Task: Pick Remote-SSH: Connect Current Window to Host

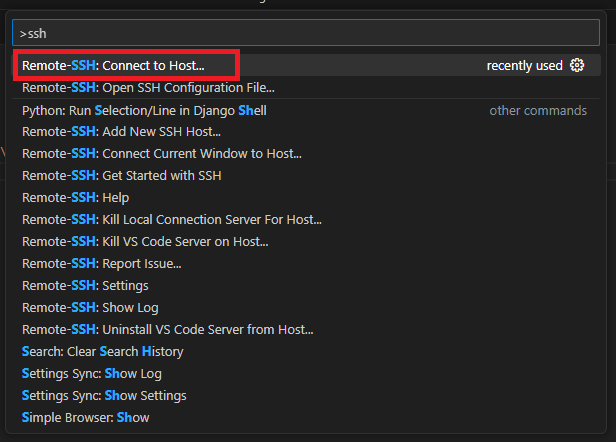Action: tap(306, 154)
